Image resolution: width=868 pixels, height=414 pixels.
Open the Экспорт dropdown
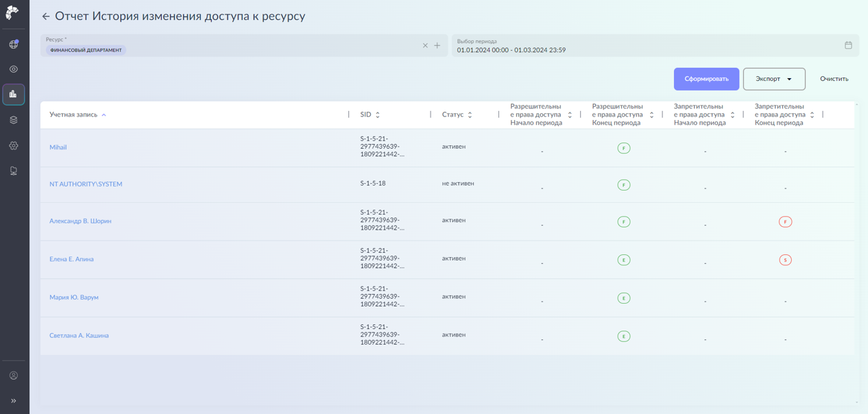tap(774, 79)
